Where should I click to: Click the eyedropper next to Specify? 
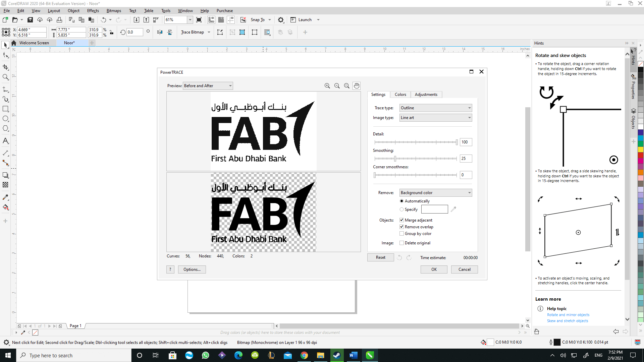453,209
